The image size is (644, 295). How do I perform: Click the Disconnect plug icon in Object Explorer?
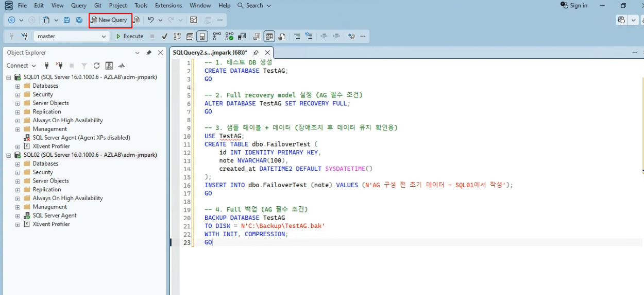[59, 65]
